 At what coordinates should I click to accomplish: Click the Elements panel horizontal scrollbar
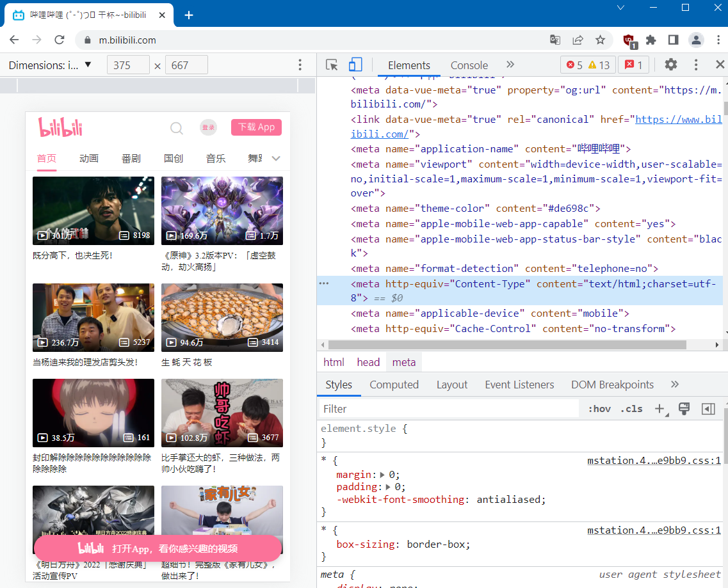(507, 345)
